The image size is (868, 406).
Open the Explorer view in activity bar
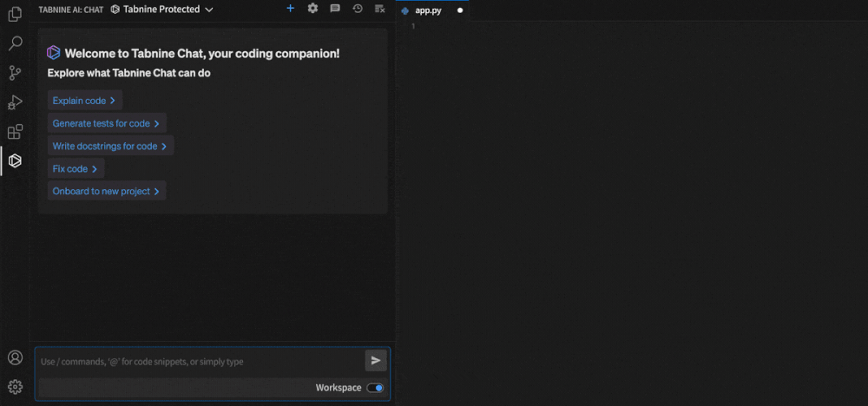(x=15, y=15)
